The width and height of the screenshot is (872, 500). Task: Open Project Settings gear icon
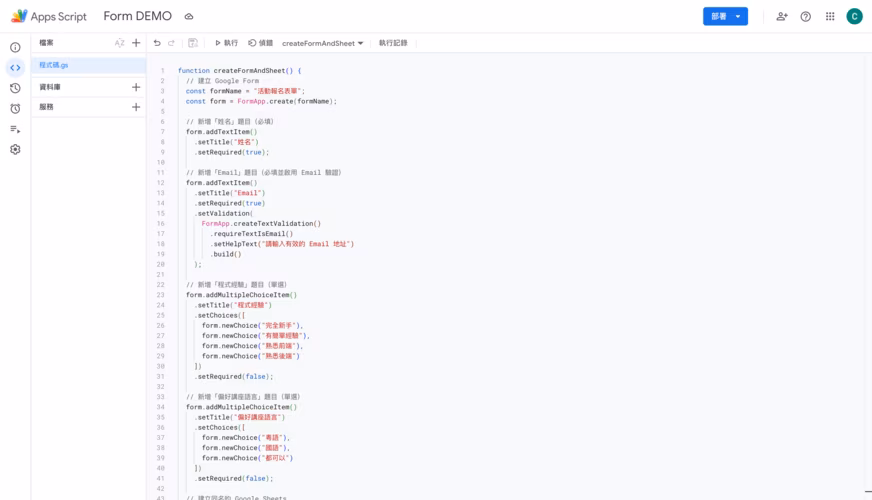tap(15, 149)
